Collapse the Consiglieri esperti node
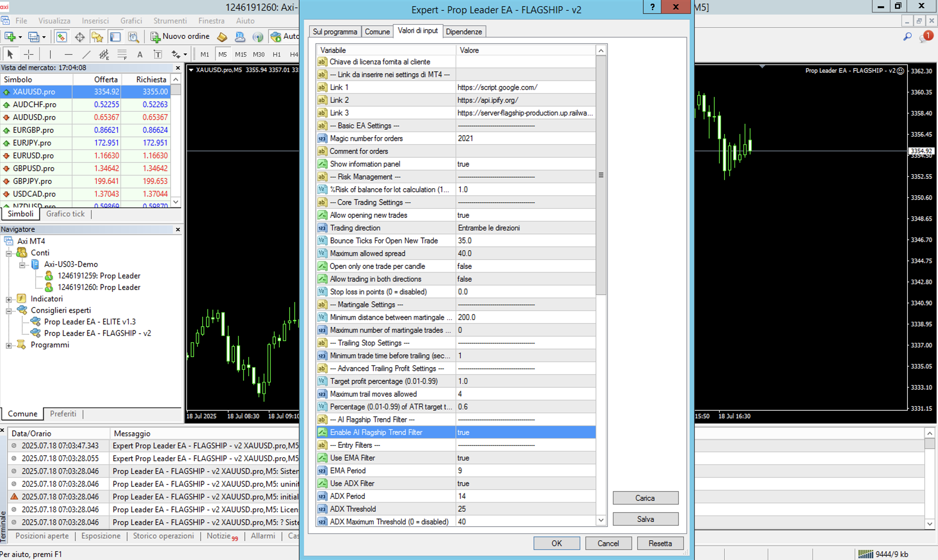The height and width of the screenshot is (560, 938). pyautogui.click(x=8, y=311)
